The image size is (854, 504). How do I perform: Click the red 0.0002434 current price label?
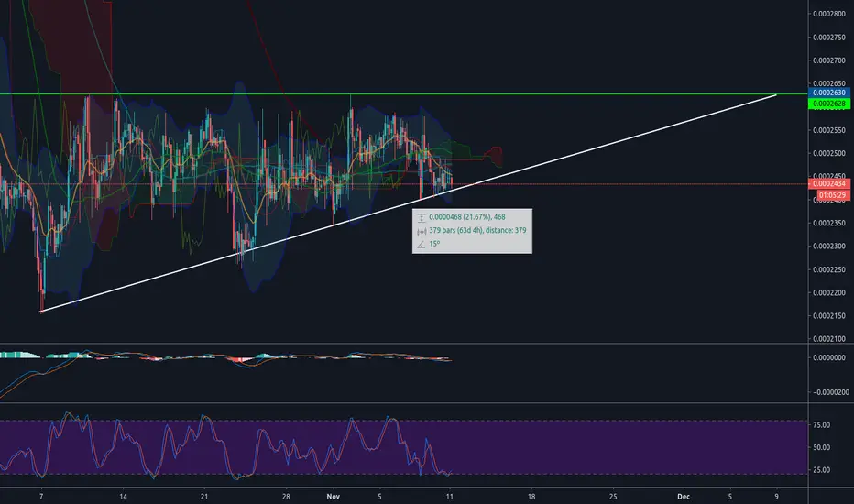[x=829, y=184]
